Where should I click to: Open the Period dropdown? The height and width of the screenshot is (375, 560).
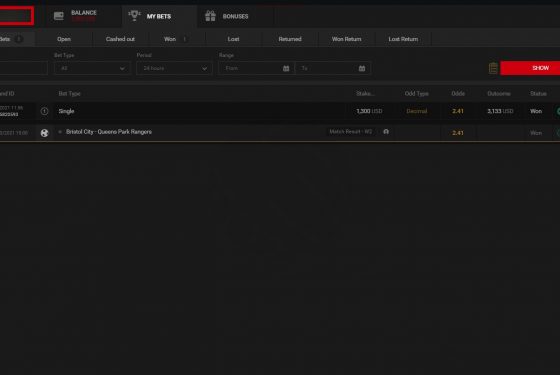[x=174, y=68]
